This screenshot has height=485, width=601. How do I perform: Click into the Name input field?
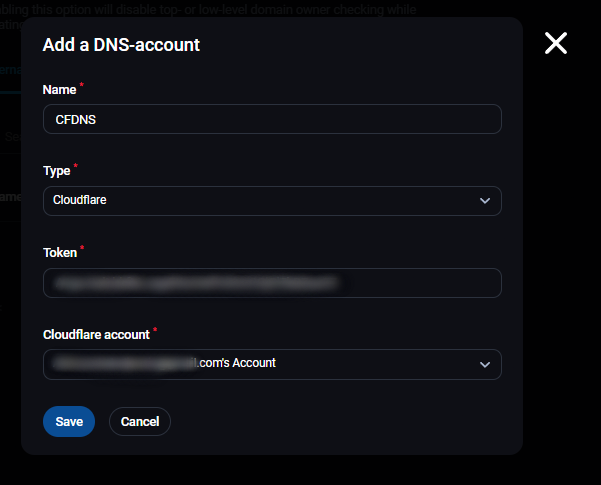(271, 120)
